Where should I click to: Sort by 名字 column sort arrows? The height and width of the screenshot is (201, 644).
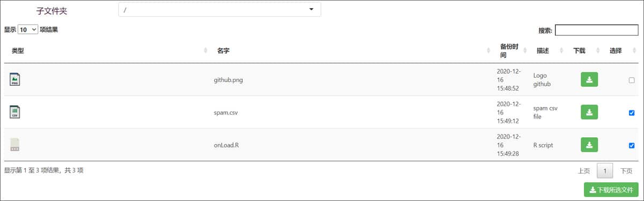[x=488, y=51]
